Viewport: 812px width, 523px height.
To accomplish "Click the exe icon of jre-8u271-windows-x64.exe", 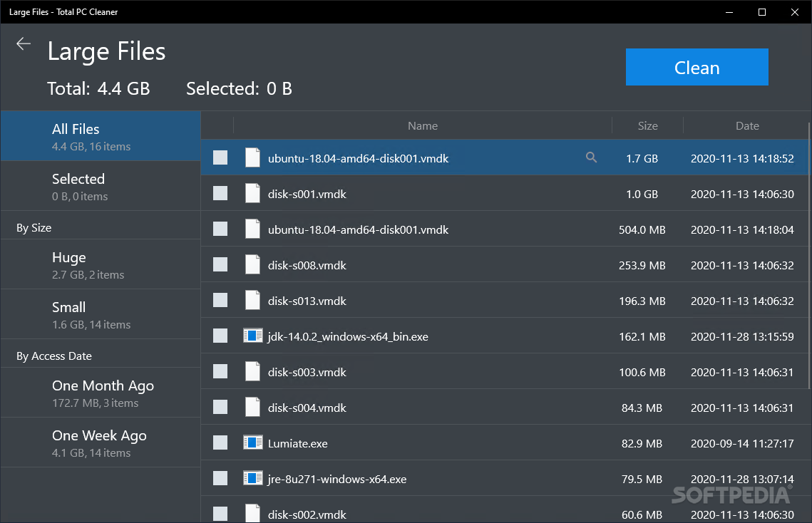I will pyautogui.click(x=252, y=479).
